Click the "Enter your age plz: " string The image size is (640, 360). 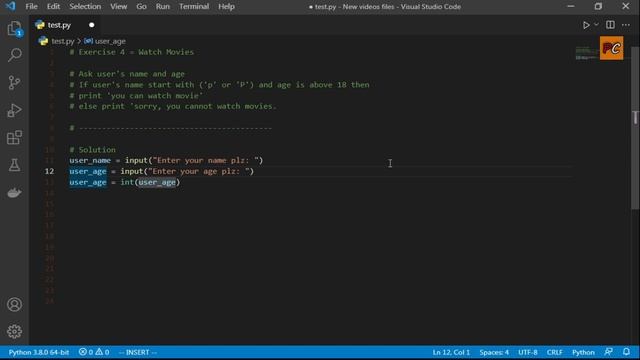click(198, 171)
